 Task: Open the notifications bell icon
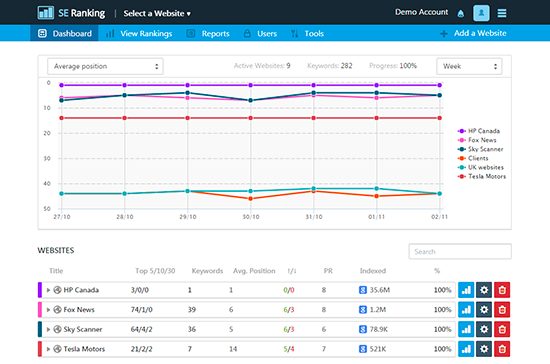461,14
